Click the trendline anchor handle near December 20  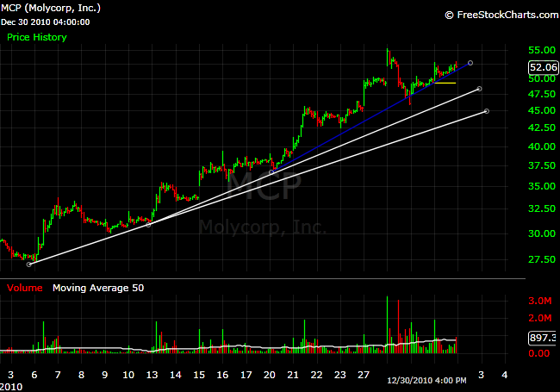click(271, 172)
